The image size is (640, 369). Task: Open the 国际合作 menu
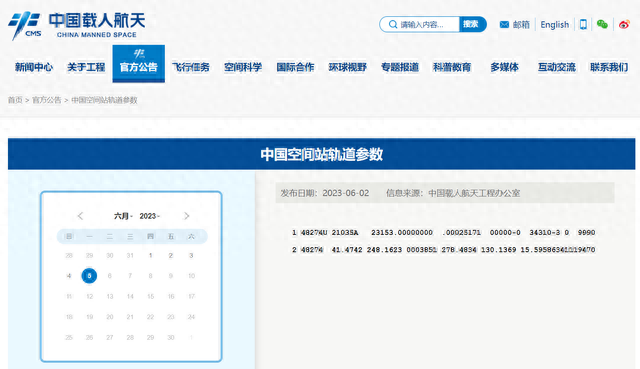pos(295,67)
